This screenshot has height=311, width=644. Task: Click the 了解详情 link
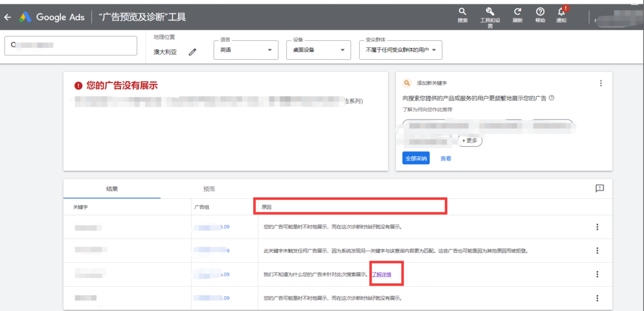click(x=382, y=274)
